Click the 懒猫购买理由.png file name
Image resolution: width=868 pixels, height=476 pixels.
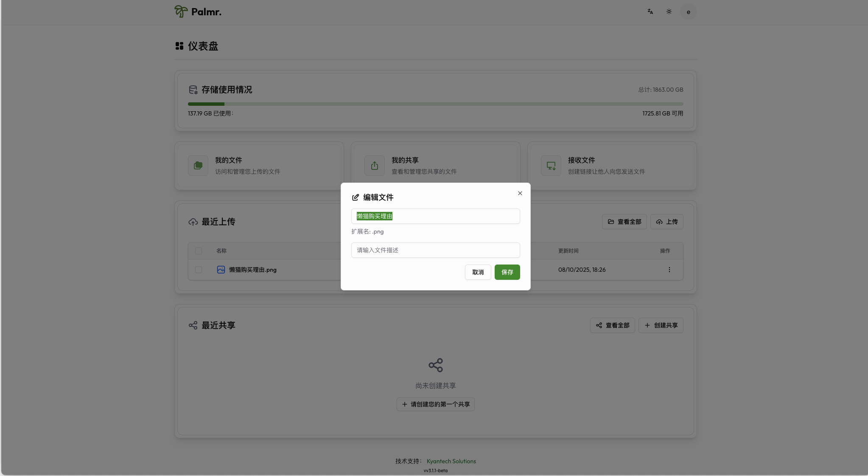[x=253, y=270]
